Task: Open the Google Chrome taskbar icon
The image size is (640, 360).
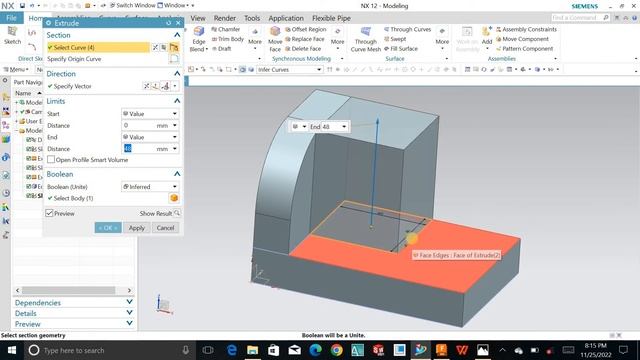Action: tap(336, 350)
